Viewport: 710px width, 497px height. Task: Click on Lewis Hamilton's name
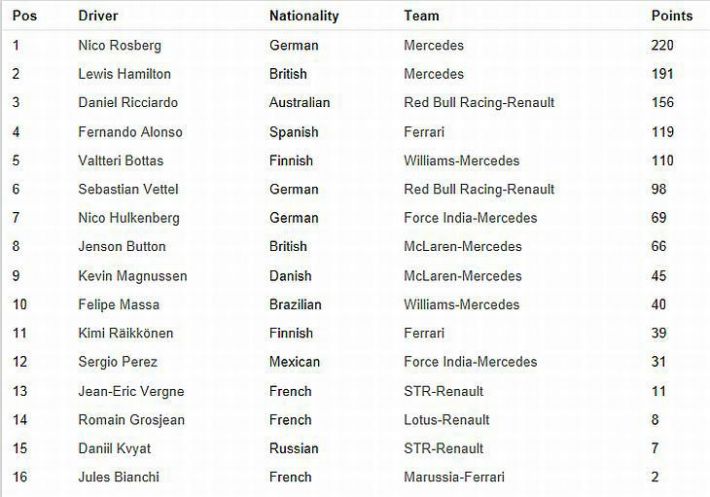click(123, 74)
